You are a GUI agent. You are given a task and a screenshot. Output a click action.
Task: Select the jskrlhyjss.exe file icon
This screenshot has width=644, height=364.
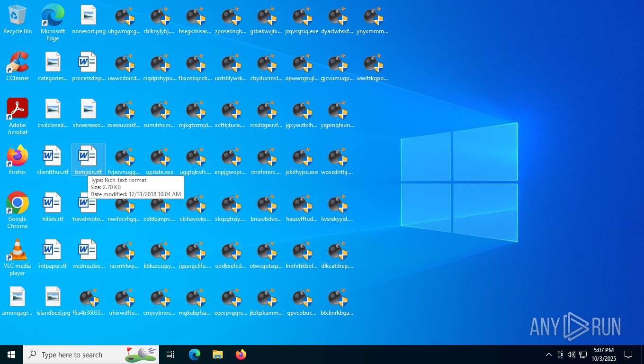(302, 161)
